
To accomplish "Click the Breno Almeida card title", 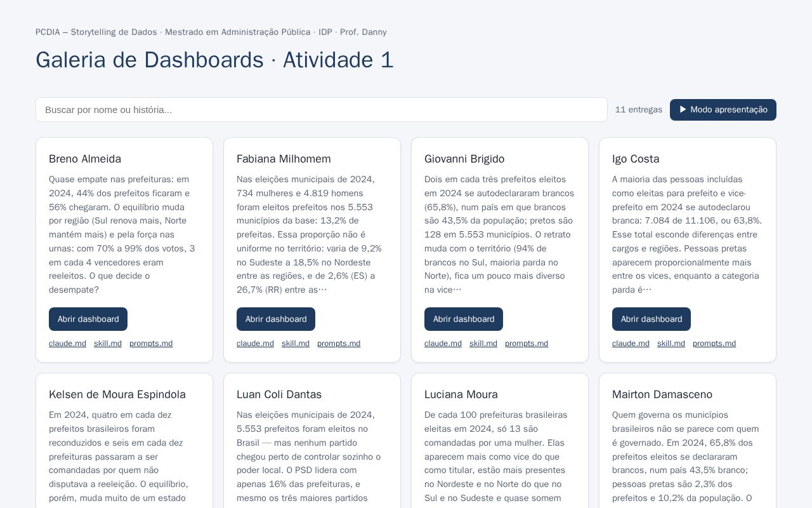I will (85, 159).
